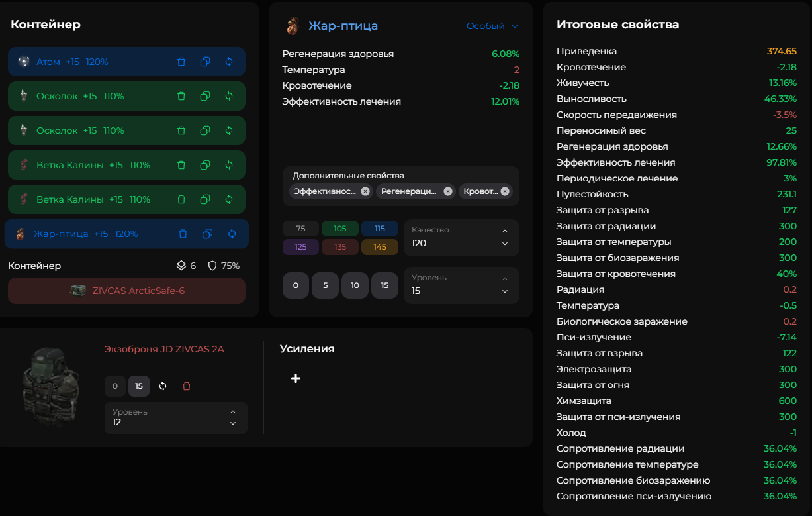Image resolution: width=812 pixels, height=516 pixels.
Task: Decrease the artifact Уровень 15 with the down arrow
Action: tap(505, 291)
